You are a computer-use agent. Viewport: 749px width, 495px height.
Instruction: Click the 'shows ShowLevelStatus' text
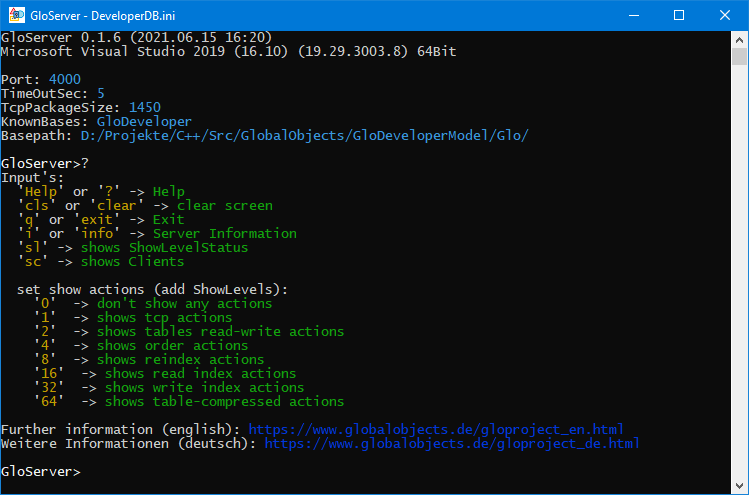coord(164,248)
